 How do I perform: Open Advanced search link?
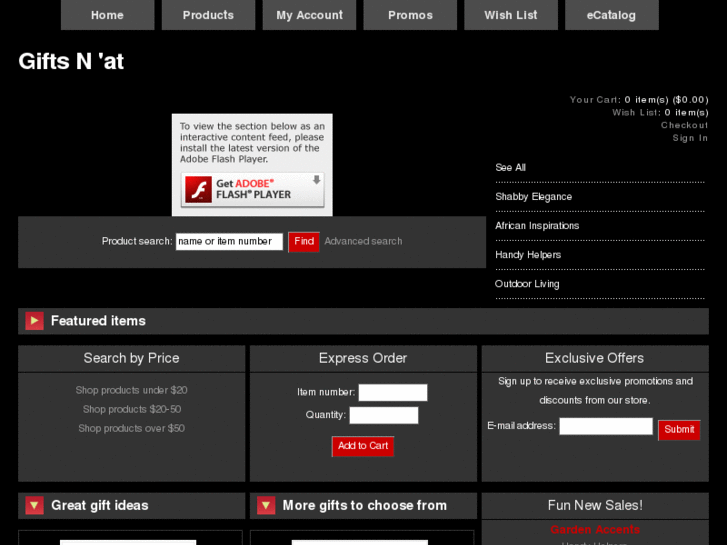coord(363,241)
